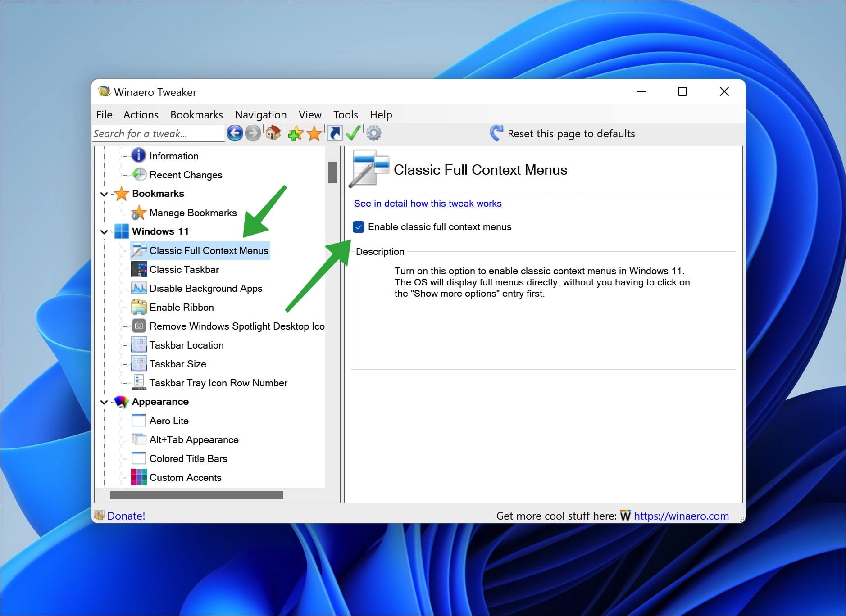Open the Tools menu
This screenshot has width=846, height=616.
pos(345,115)
